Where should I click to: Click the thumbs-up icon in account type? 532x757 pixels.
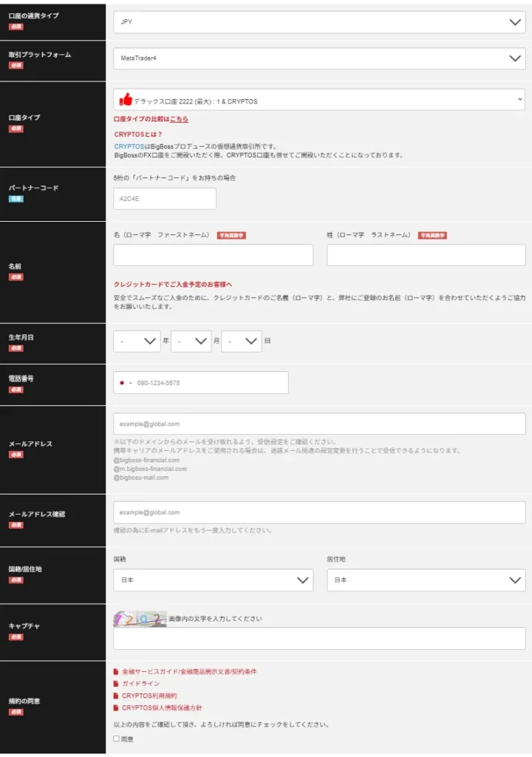126,100
